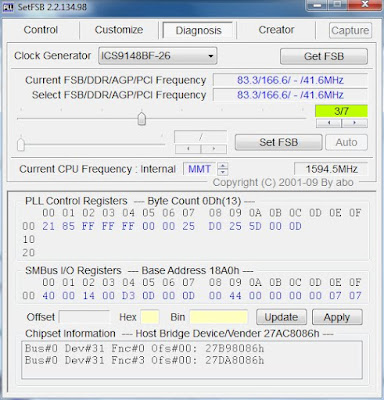Click the Fnc#0 27B98086h chipset line
384x400 pixels.
144,349
